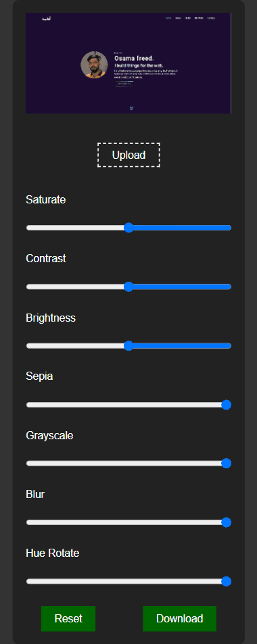This screenshot has height=644, width=257.
Task: Click the double chevron arrow in the preview
Action: tap(131, 108)
